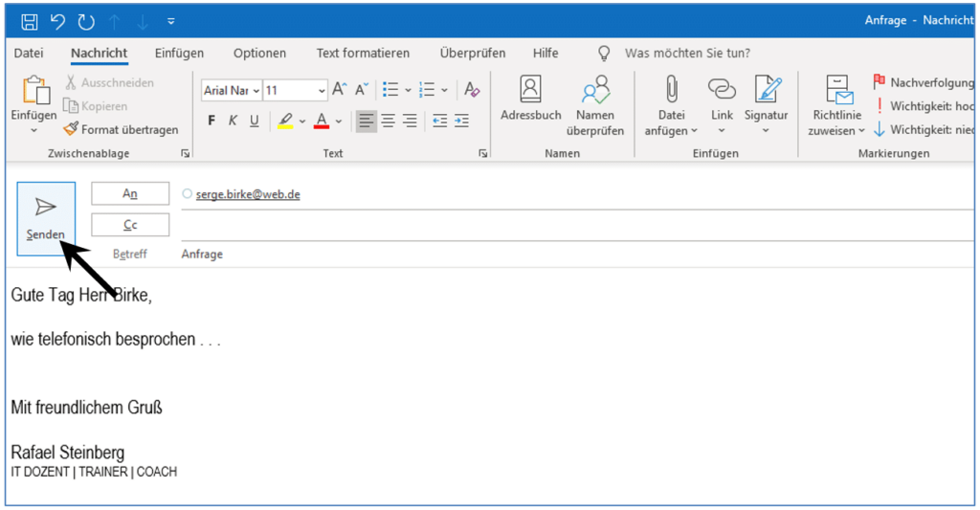Open Zwischenablage dialog launcher
This screenshot has width=980, height=510.
(x=185, y=153)
